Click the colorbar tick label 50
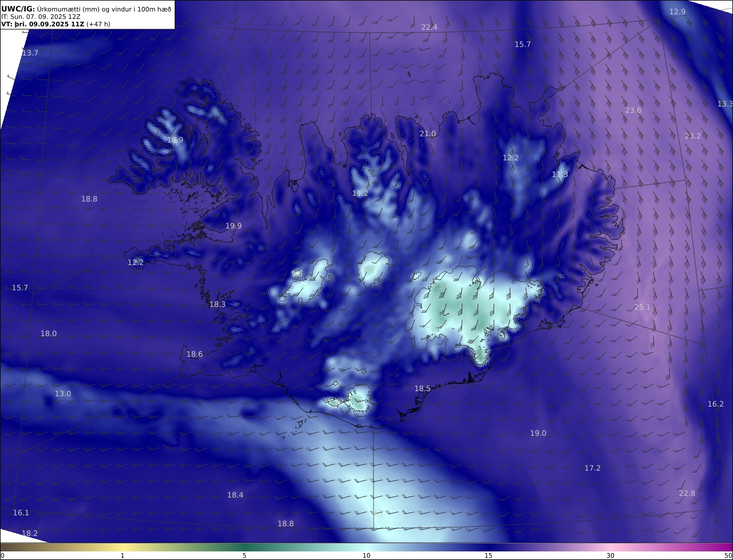This screenshot has height=560, width=733. (x=728, y=555)
